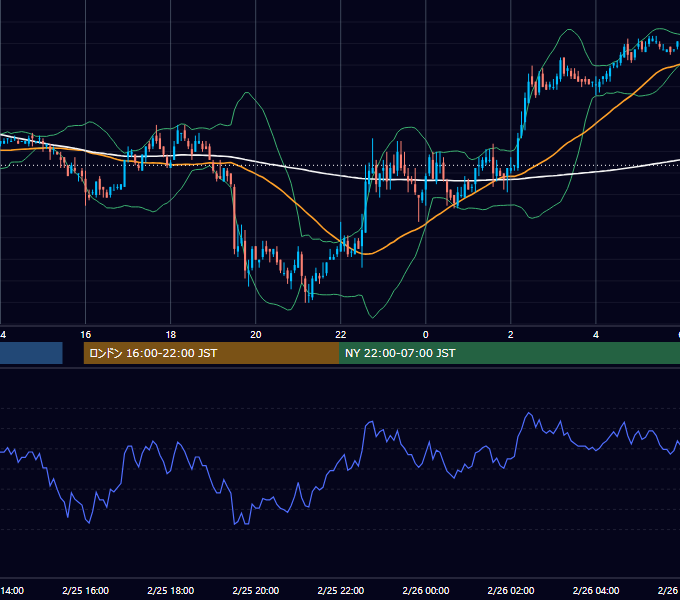Click the "0" hour label on price chart axis
Viewport: 680px width, 600px height.
(425, 335)
